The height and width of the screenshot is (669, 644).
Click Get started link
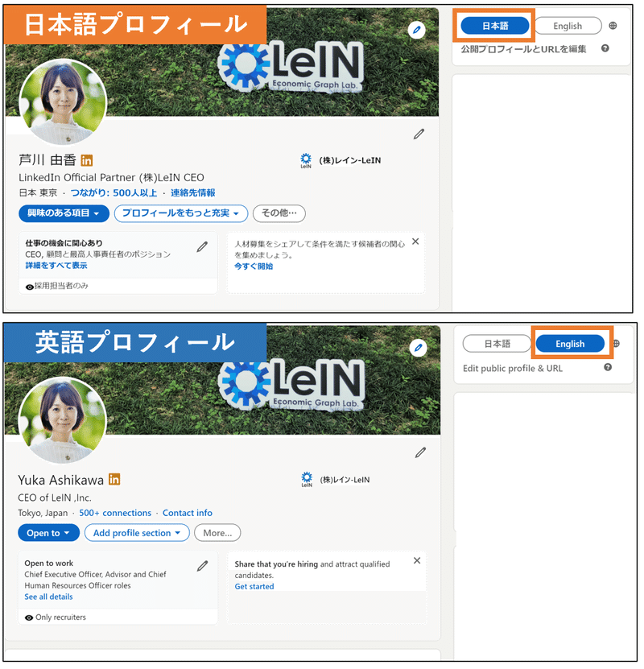(254, 587)
